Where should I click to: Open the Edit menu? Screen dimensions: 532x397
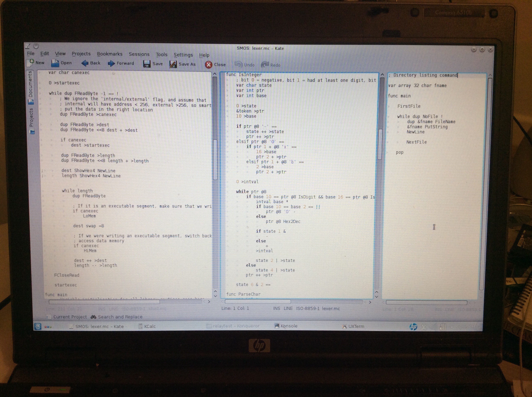click(45, 54)
